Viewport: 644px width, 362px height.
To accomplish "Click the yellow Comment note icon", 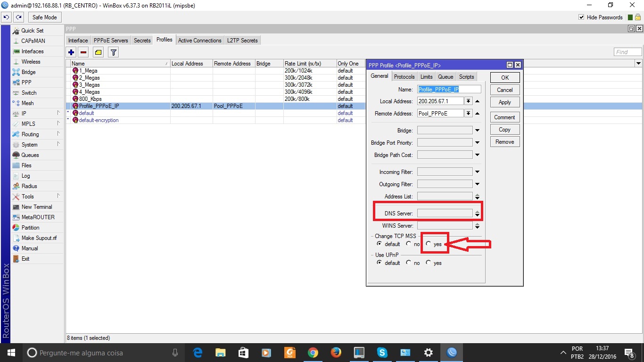I will pos(98,52).
